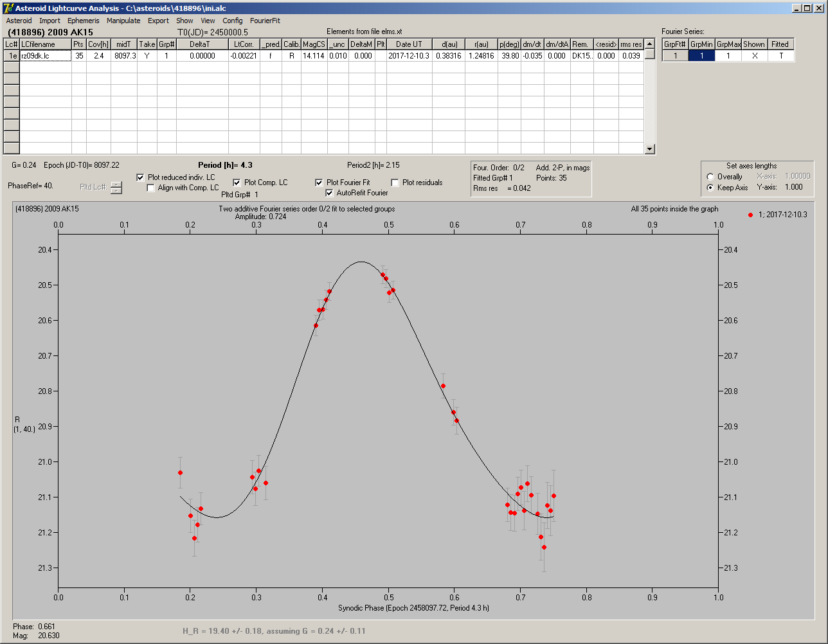Click the Pts column header

[x=78, y=44]
